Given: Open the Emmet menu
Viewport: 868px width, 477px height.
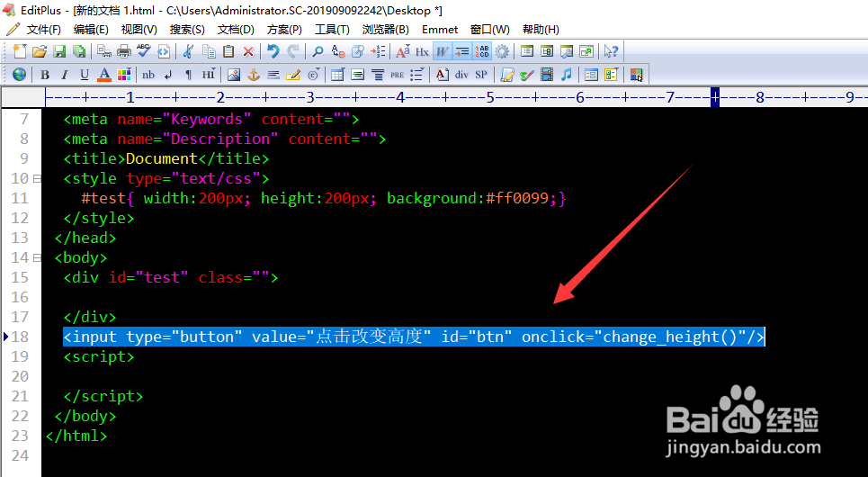Looking at the screenshot, I should (440, 30).
